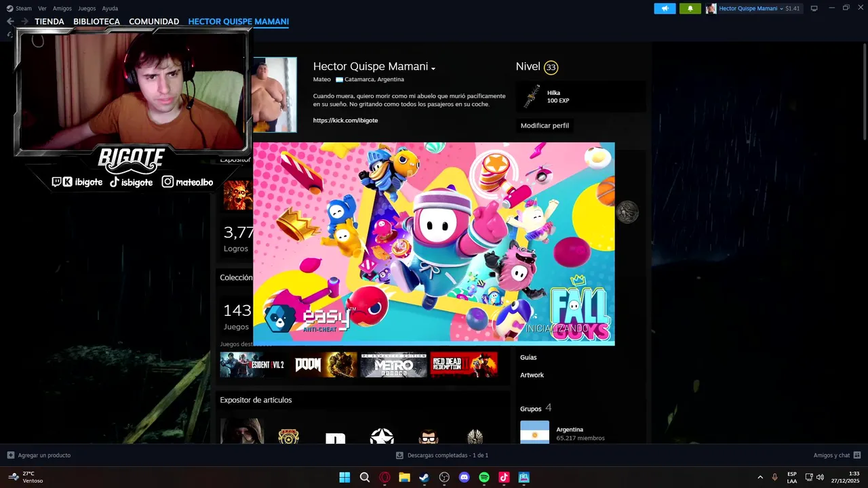Click the star emblem showcase item
The image size is (868, 488).
click(382, 436)
